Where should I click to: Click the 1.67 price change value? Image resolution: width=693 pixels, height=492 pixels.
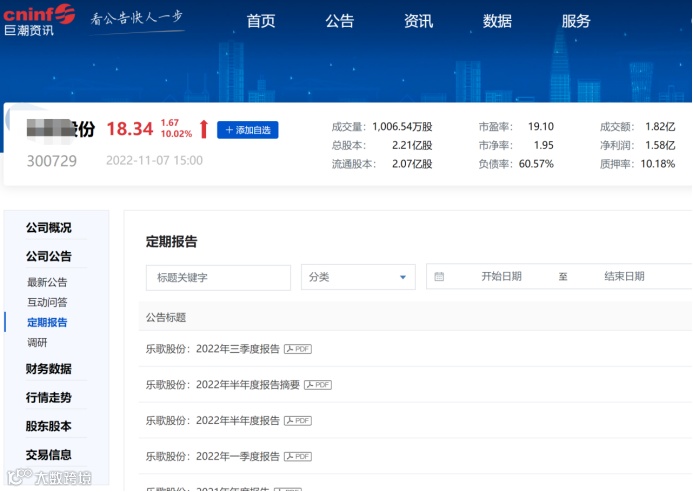click(170, 123)
